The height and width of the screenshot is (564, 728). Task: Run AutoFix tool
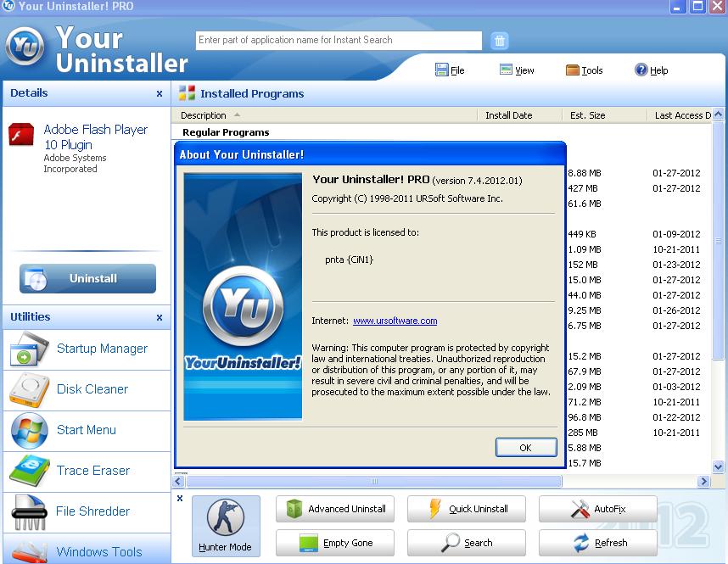point(598,509)
